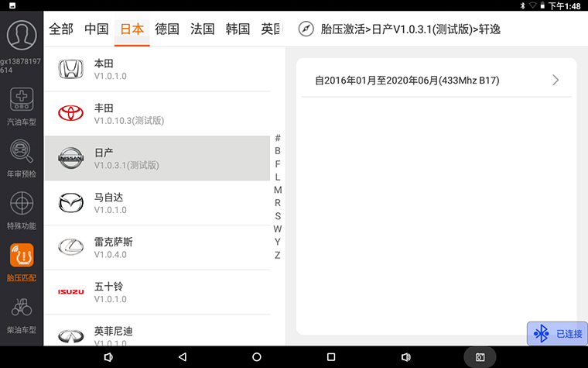
Task: Click the Lexus logo
Action: pyautogui.click(x=71, y=247)
